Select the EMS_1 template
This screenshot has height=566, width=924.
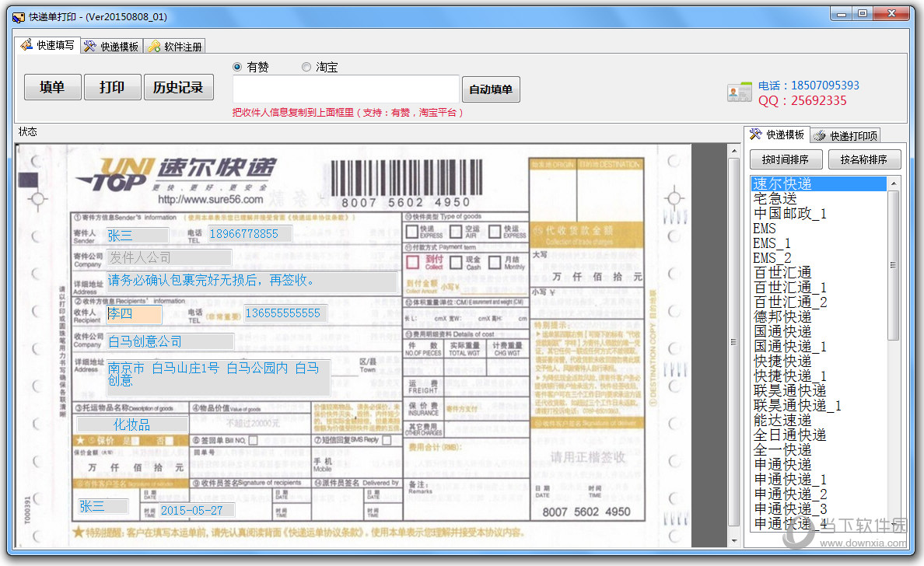click(x=818, y=243)
